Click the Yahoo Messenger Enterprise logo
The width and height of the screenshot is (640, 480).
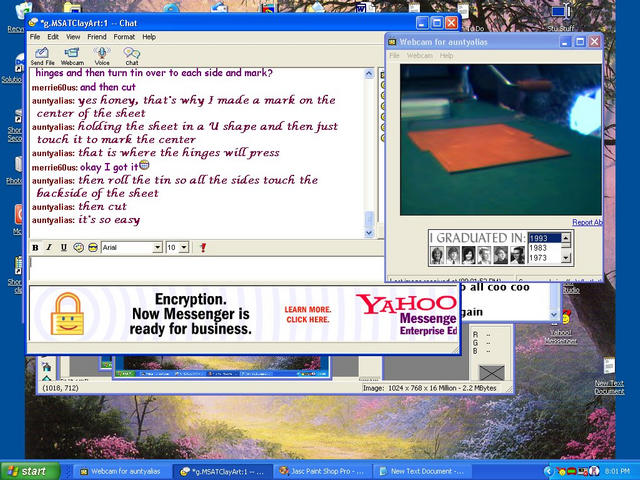coord(407,314)
